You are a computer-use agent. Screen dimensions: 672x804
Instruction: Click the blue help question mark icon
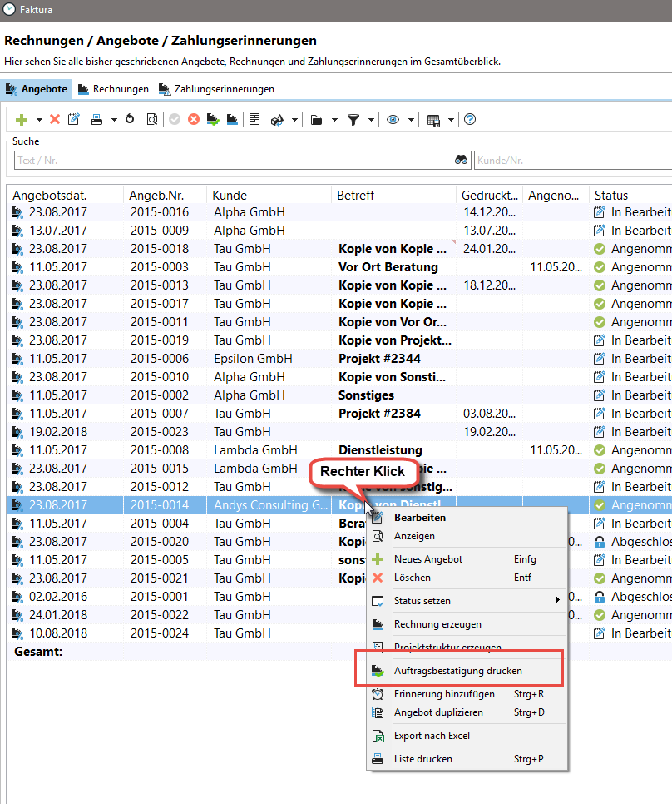[x=470, y=120]
